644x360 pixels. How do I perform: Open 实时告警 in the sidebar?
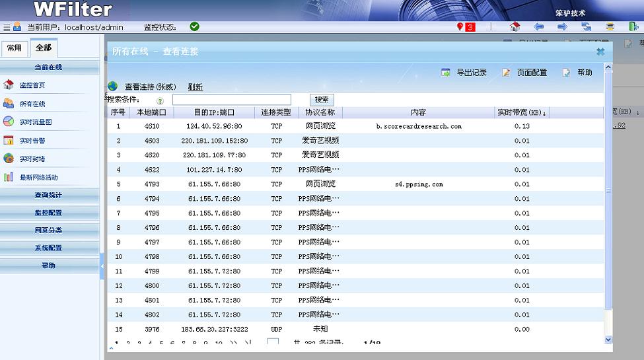point(32,141)
